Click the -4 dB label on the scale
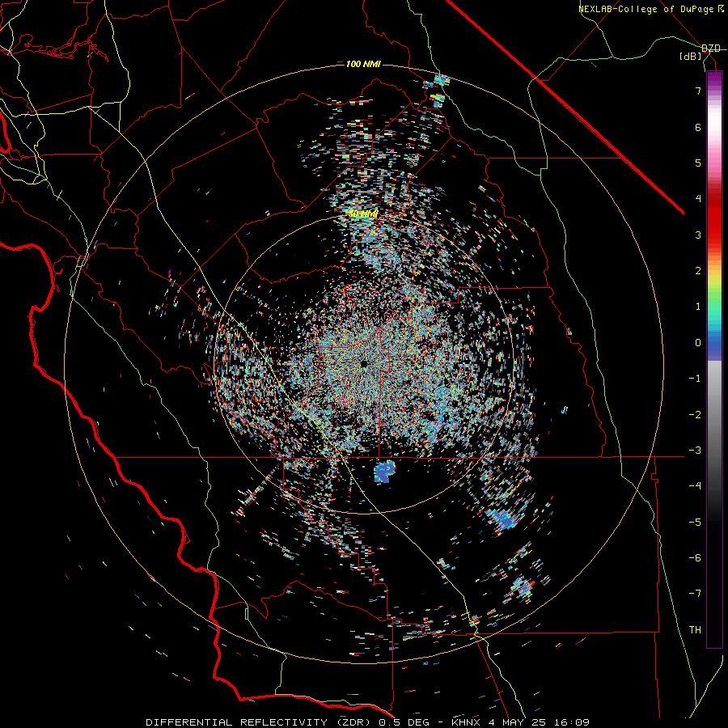Screen dimensions: 728x728 click(x=695, y=486)
